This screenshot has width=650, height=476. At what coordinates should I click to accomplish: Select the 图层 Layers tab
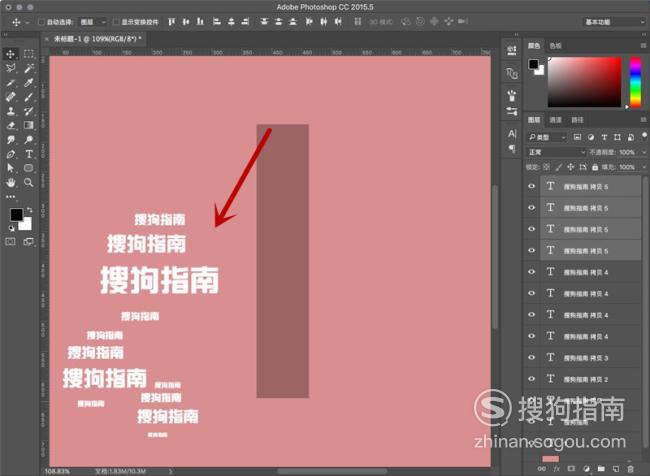pyautogui.click(x=534, y=120)
